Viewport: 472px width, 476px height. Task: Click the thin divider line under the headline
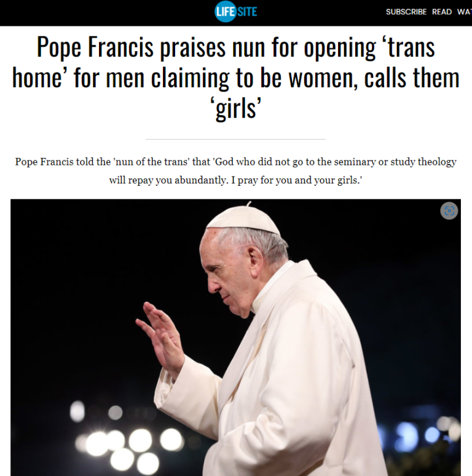tap(236, 139)
